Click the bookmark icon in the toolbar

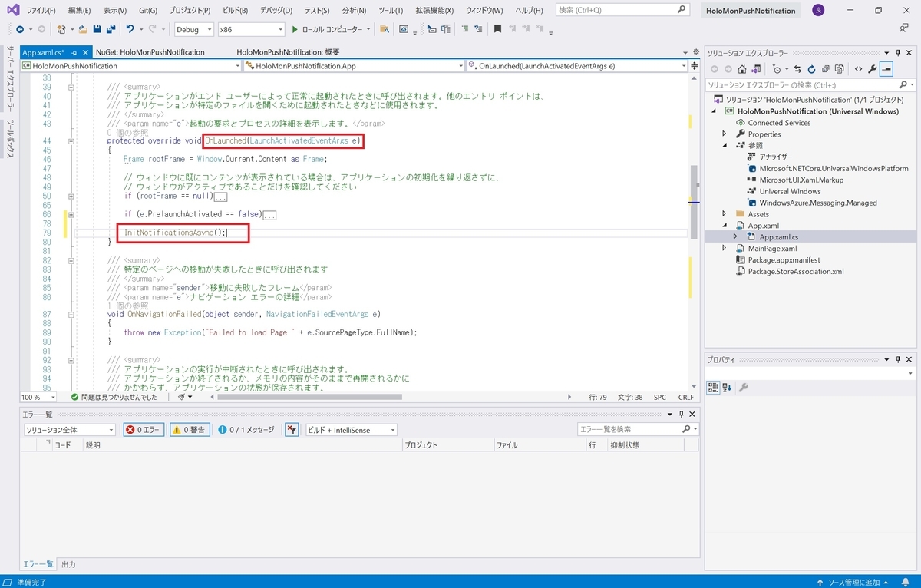[x=497, y=29]
